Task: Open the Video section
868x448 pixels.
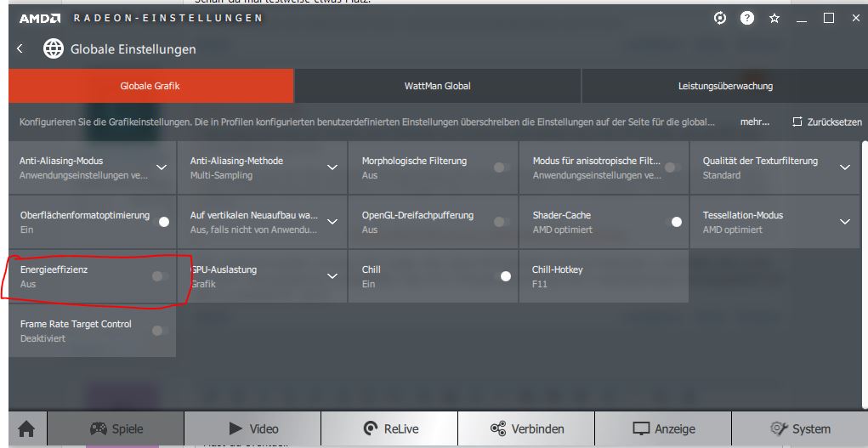Action: click(x=252, y=428)
